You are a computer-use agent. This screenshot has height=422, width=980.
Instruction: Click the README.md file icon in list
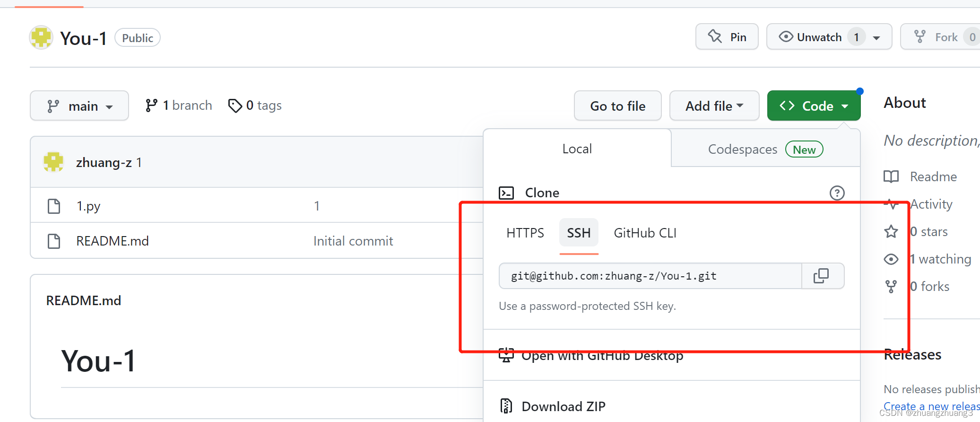(54, 241)
